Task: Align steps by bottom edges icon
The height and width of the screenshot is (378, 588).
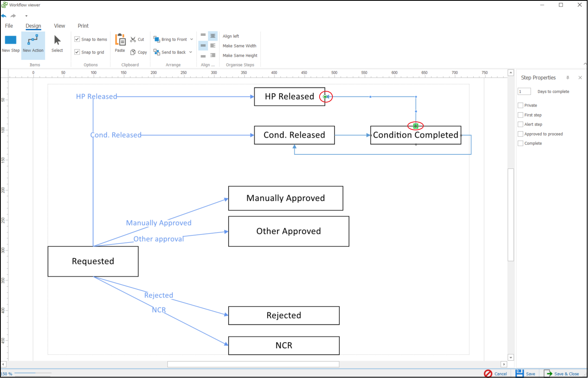Action: pos(203,55)
